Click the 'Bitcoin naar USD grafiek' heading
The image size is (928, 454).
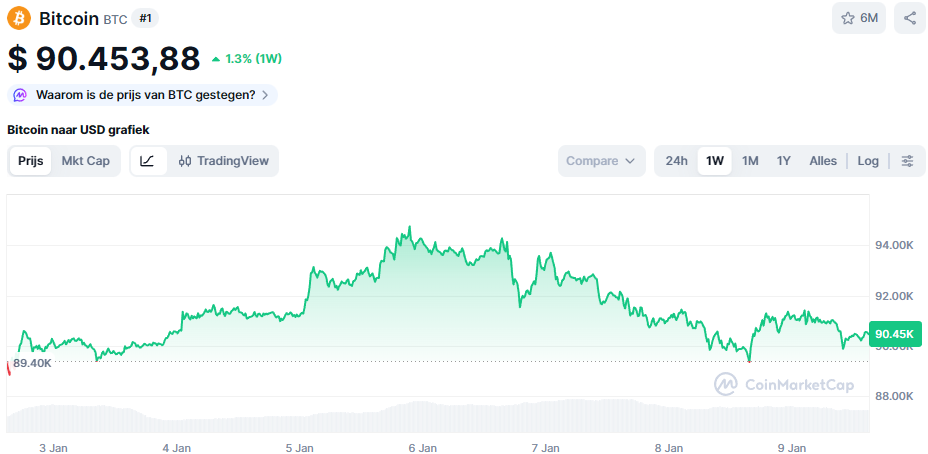78,130
